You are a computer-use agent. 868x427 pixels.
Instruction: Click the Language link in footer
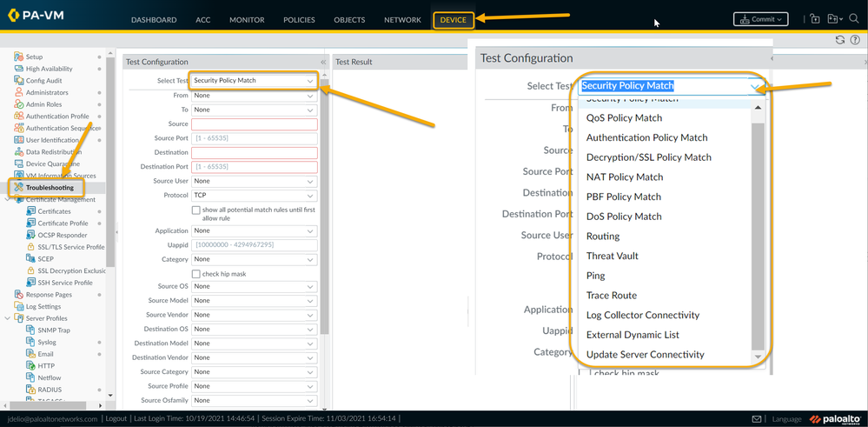coord(786,419)
